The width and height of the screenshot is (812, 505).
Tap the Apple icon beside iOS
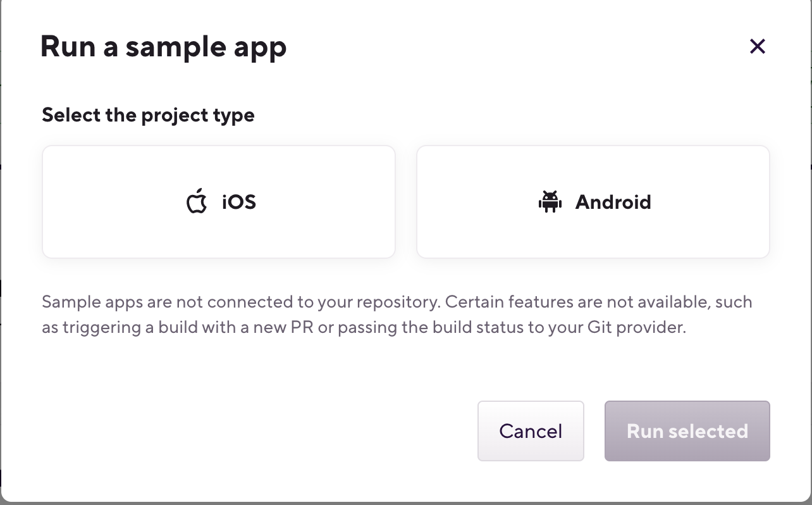(197, 201)
